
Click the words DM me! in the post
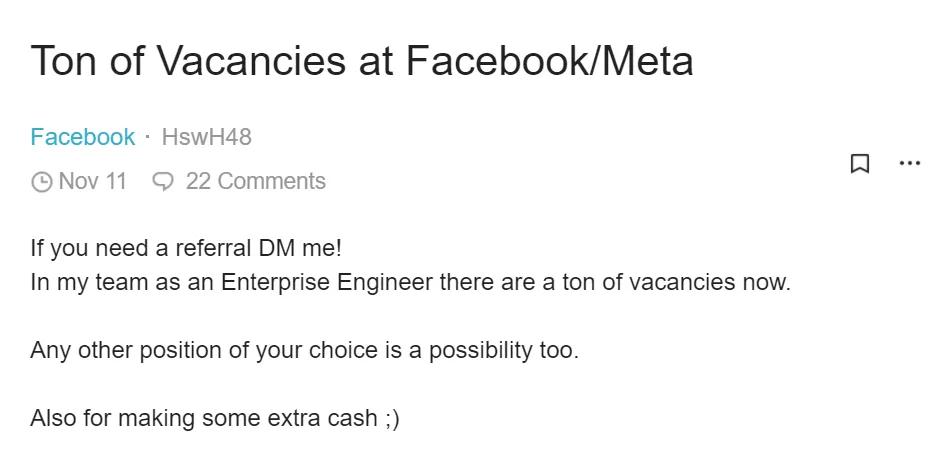click(x=300, y=248)
